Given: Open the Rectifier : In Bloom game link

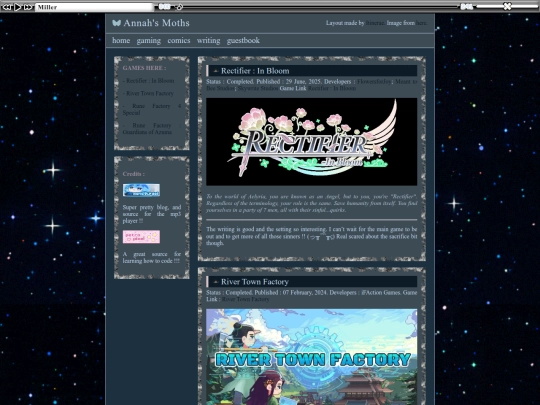Looking at the screenshot, I should click(x=332, y=88).
